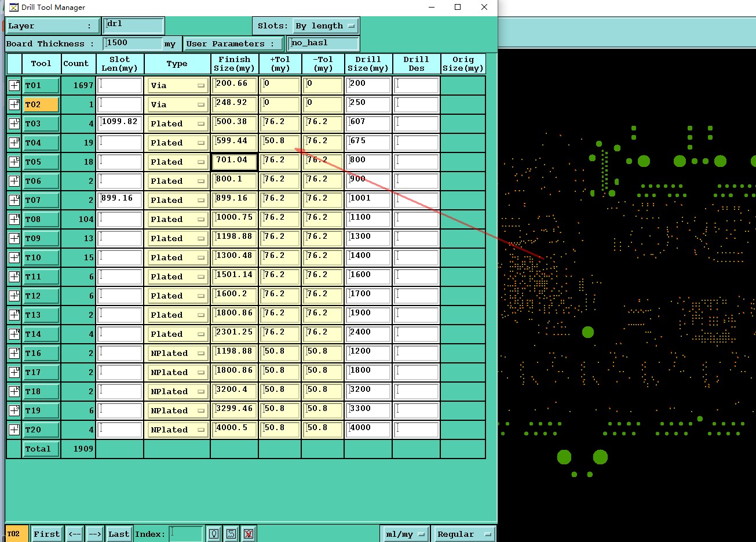The width and height of the screenshot is (756, 542).
Task: Go to next tool with right arrow
Action: pyautogui.click(x=96, y=534)
